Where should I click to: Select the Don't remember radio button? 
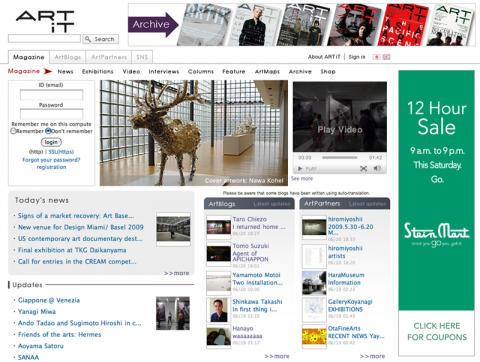point(48,131)
